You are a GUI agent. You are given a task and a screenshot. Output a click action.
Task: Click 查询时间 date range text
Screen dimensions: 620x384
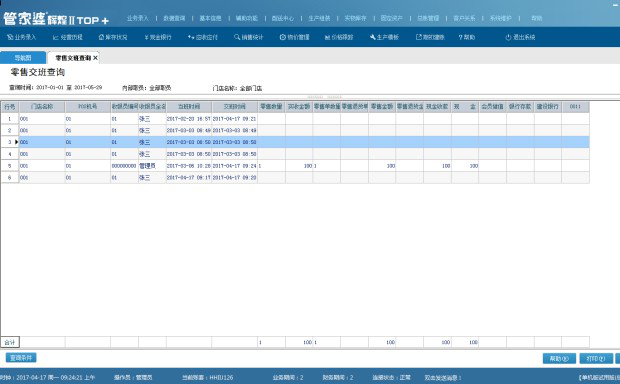point(56,88)
